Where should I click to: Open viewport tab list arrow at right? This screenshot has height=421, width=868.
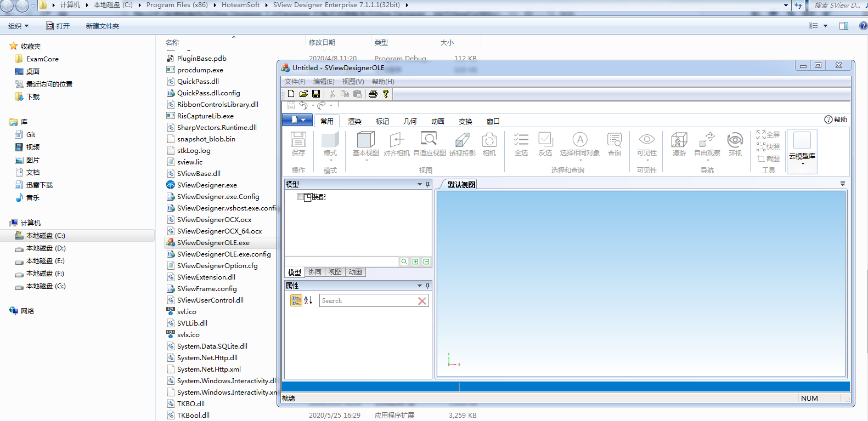tap(843, 184)
